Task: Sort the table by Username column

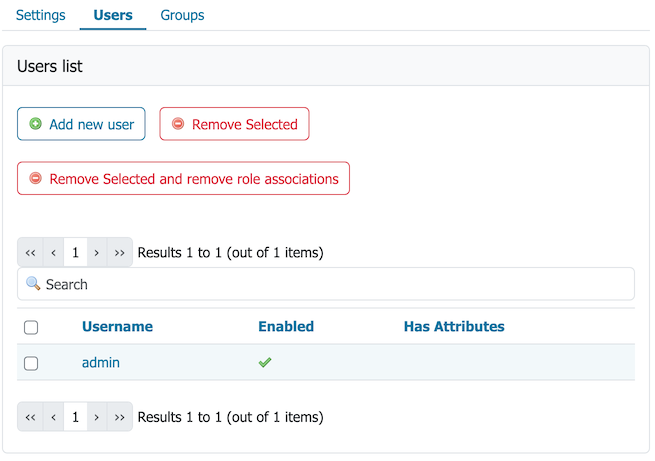Action: 117,327
